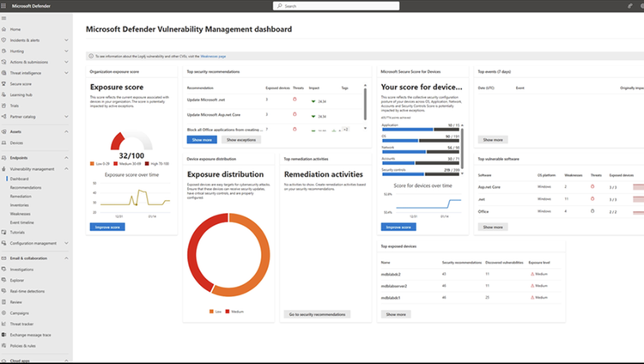The image size is (644, 364).
Task: Click the Vulnerability management icon
Action: (x=3, y=169)
